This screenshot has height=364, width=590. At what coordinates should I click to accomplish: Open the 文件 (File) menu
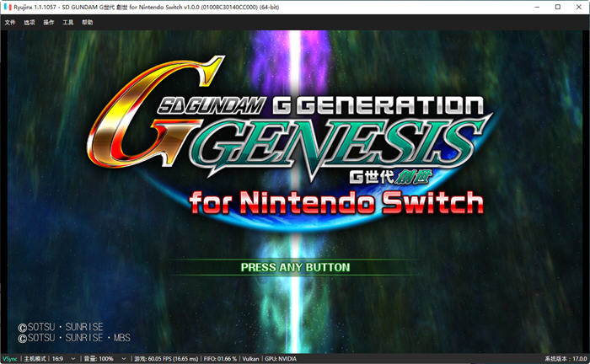[x=10, y=23]
